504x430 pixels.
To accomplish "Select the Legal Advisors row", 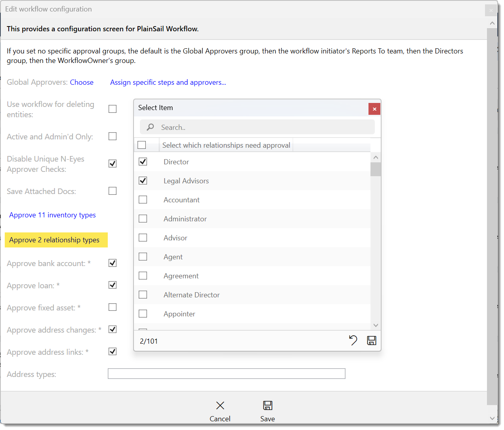I will (186, 181).
